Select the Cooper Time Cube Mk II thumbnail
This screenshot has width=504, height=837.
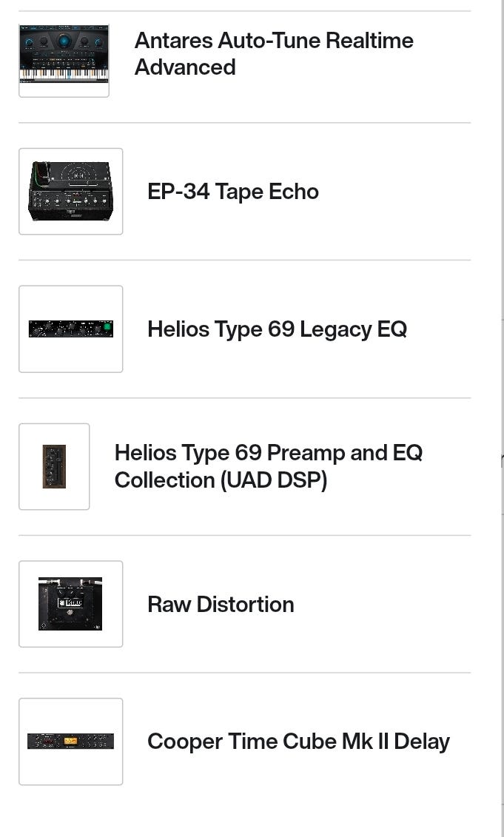70,741
